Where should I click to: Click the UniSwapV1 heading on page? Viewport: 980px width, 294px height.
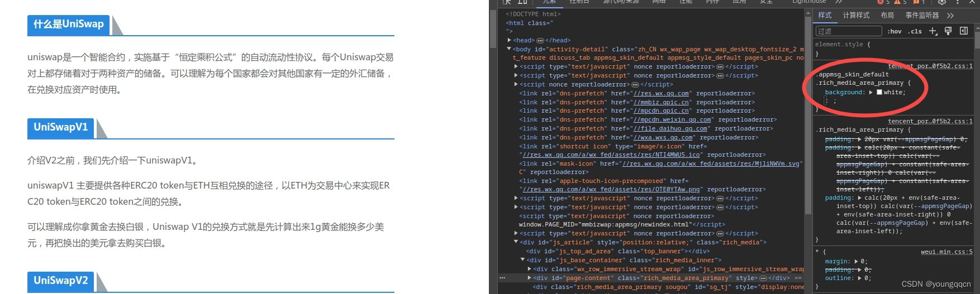coord(61,128)
